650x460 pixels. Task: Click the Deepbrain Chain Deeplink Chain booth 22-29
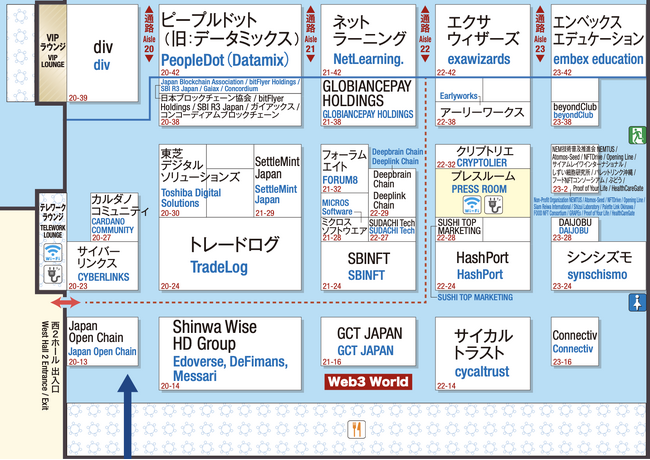click(392, 193)
